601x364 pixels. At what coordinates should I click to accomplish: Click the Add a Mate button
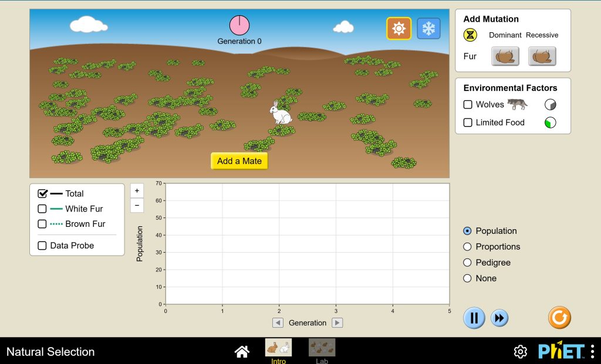point(239,161)
